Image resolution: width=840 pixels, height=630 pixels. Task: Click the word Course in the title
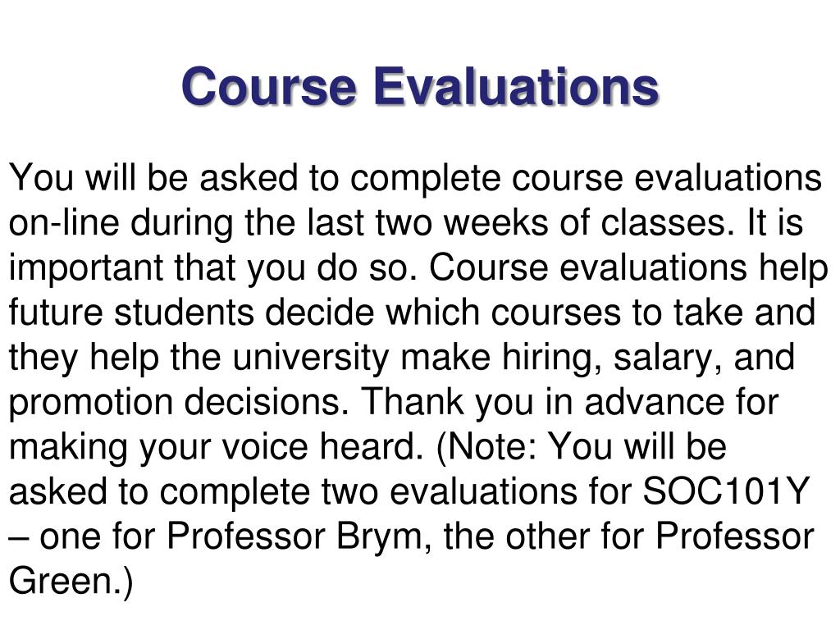(268, 85)
